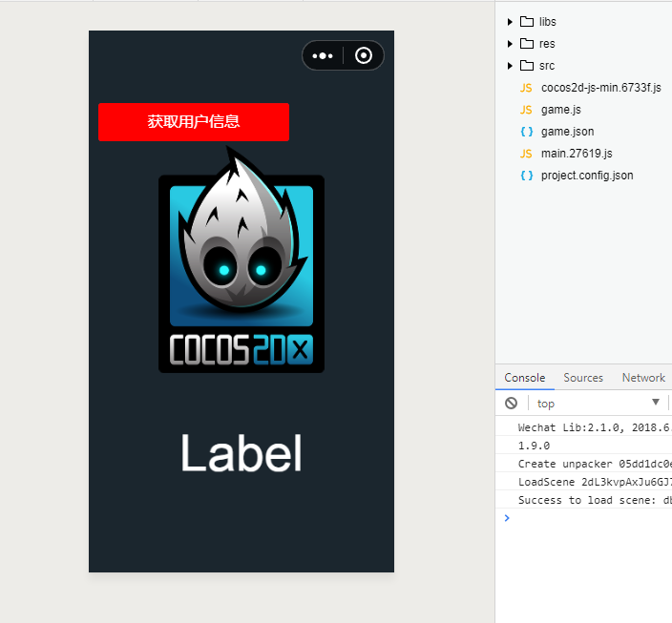Switch to the Console tab
The width and height of the screenshot is (672, 623).
coord(525,378)
